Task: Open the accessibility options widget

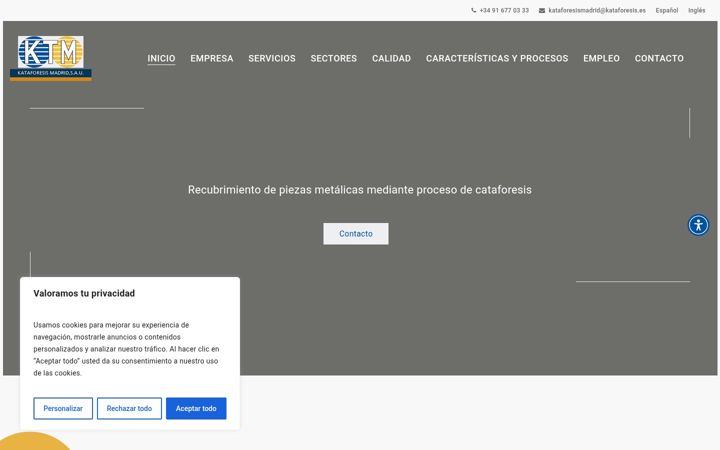Action: pyautogui.click(x=698, y=225)
